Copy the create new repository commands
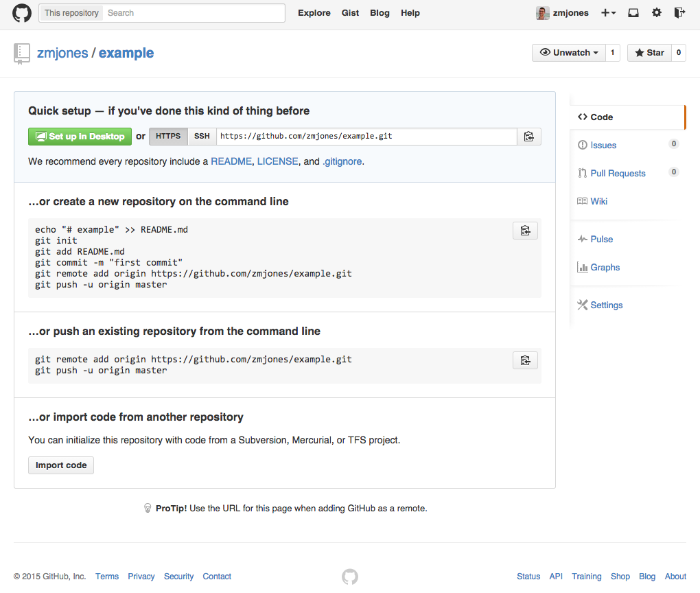700x593 pixels. (x=525, y=231)
